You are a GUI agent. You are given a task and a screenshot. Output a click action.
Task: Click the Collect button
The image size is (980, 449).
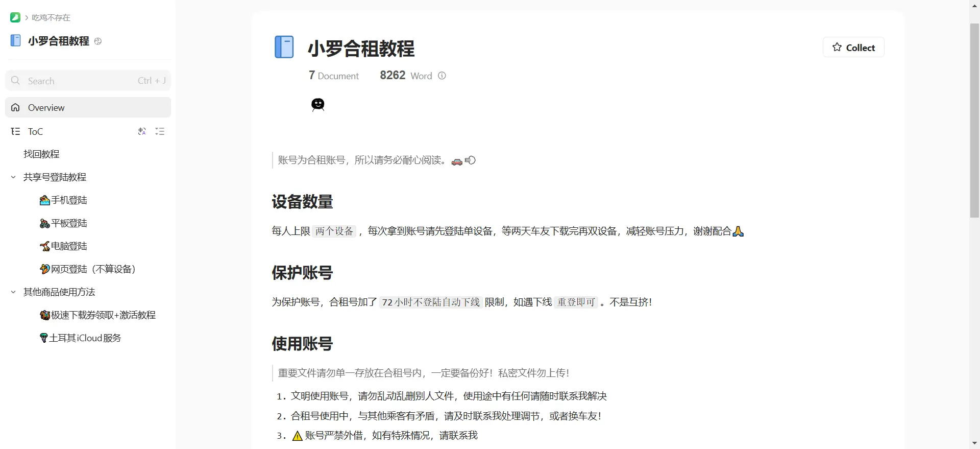click(x=853, y=47)
